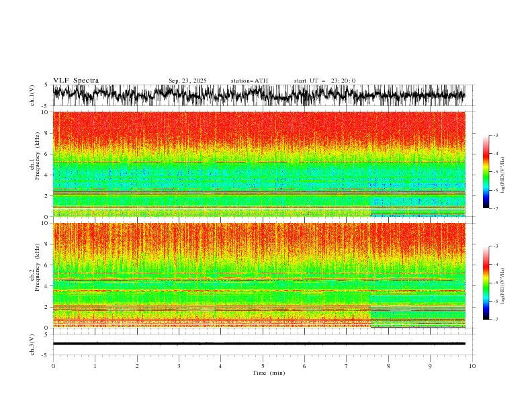Click the "ch.2 Frequency (kHz)" axis label
The width and height of the screenshot is (532, 411).
point(35,267)
